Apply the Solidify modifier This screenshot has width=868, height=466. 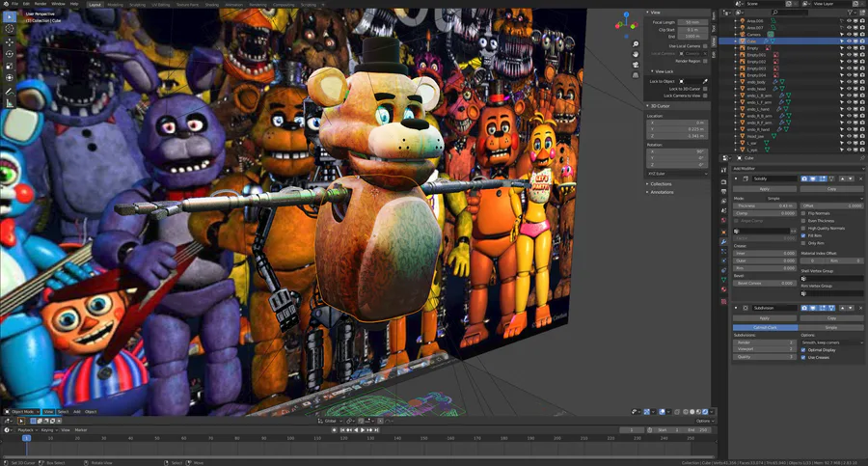tap(765, 189)
